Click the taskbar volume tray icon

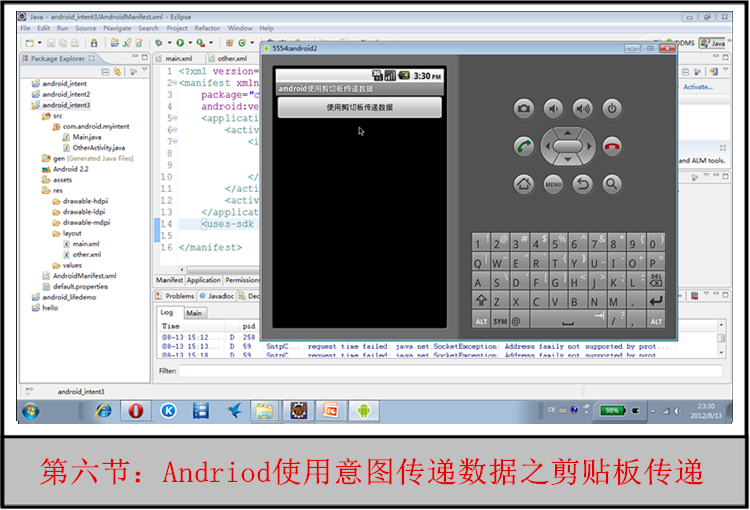pyautogui.click(x=678, y=411)
